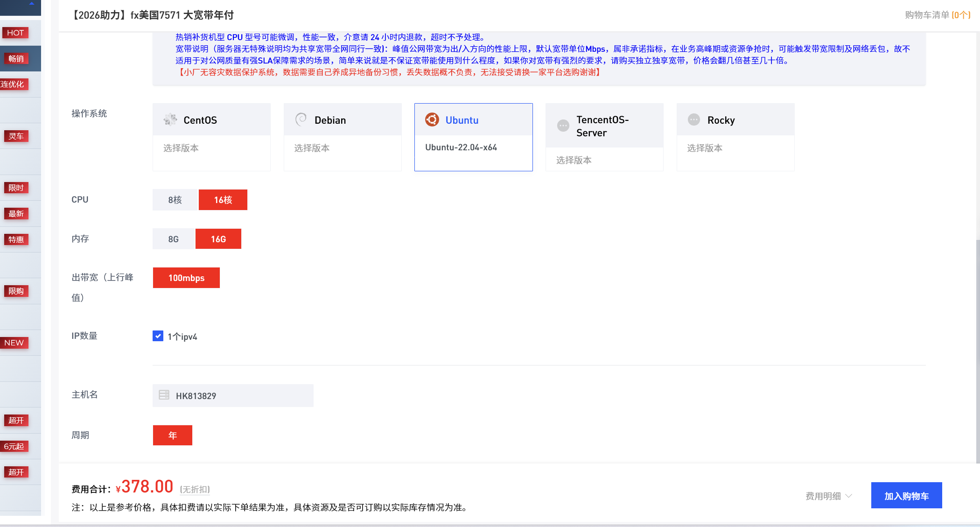980x527 pixels.
Task: Click the hostname field HK813829
Action: 233,395
